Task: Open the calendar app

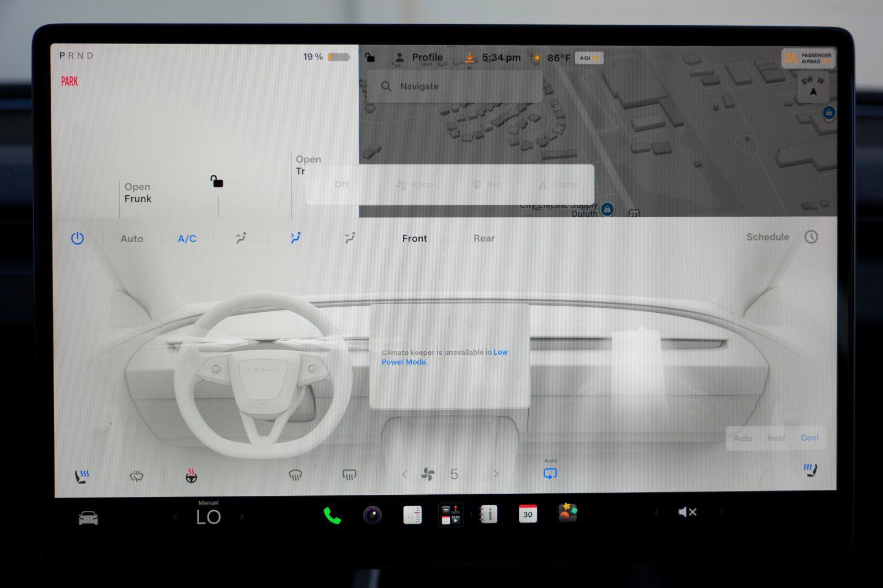Action: click(x=528, y=514)
